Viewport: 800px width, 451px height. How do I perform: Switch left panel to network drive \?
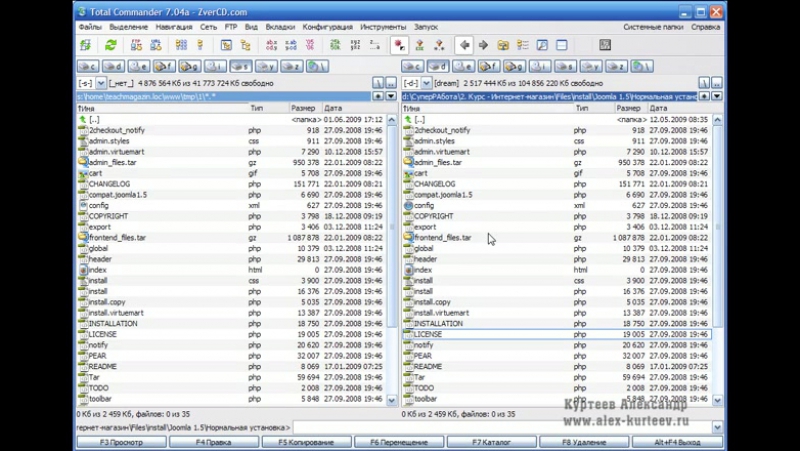[317, 66]
